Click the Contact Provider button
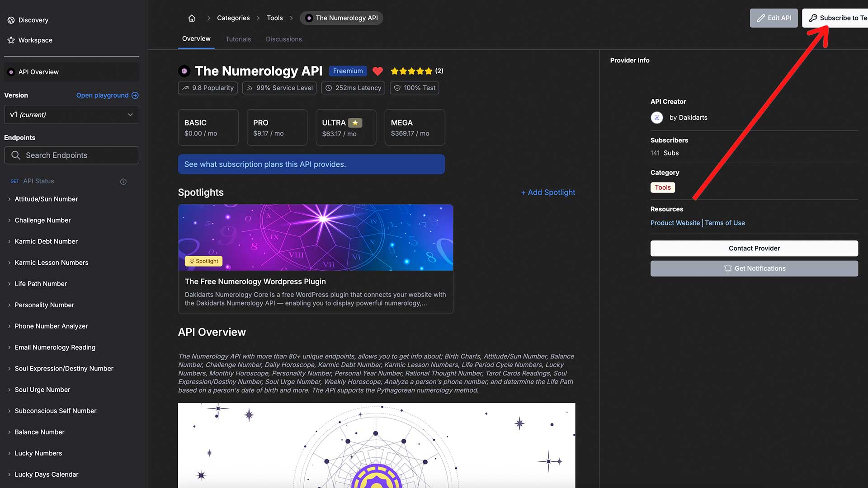This screenshot has height=488, width=868. [x=754, y=248]
